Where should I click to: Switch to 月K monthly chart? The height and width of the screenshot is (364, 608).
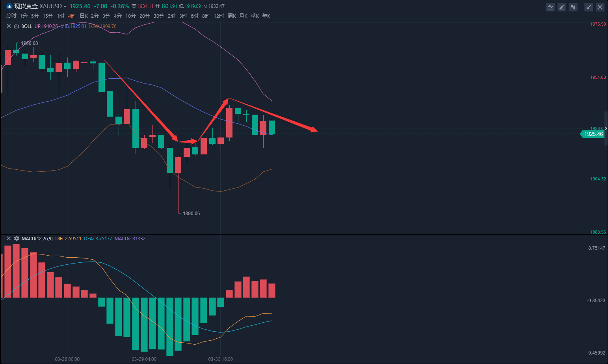tap(243, 16)
